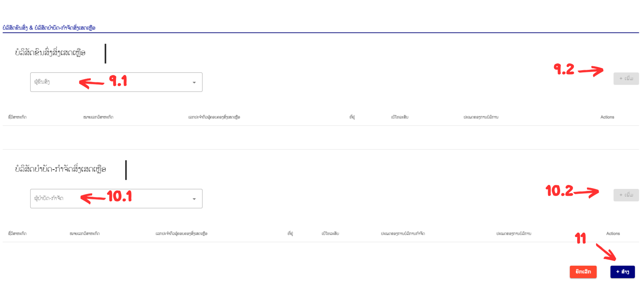644x301 pixels.
Task: Click the page header ບໍລິສັດຂົນສົ່ງ & ບໍລິສັດບຳບັດ-ກຳຈັດສິ່ງເສດເຫຼືອ
Action: pos(49,28)
